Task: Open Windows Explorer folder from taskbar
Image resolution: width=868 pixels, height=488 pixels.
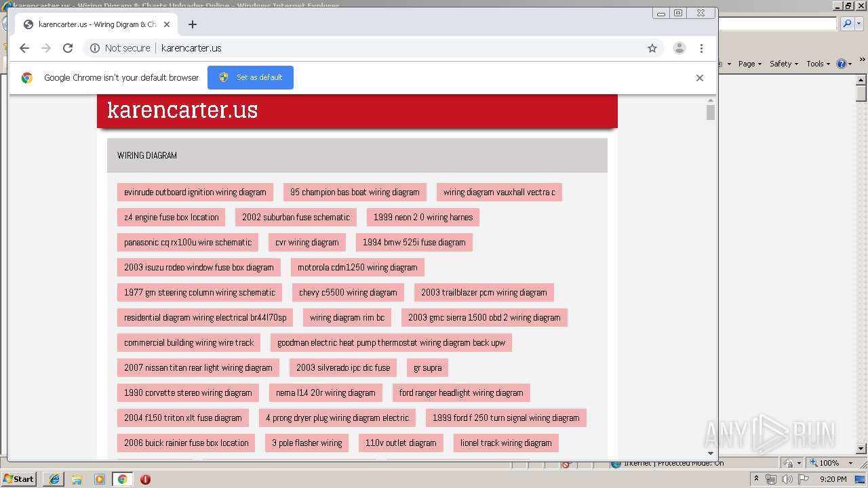Action: (x=77, y=479)
